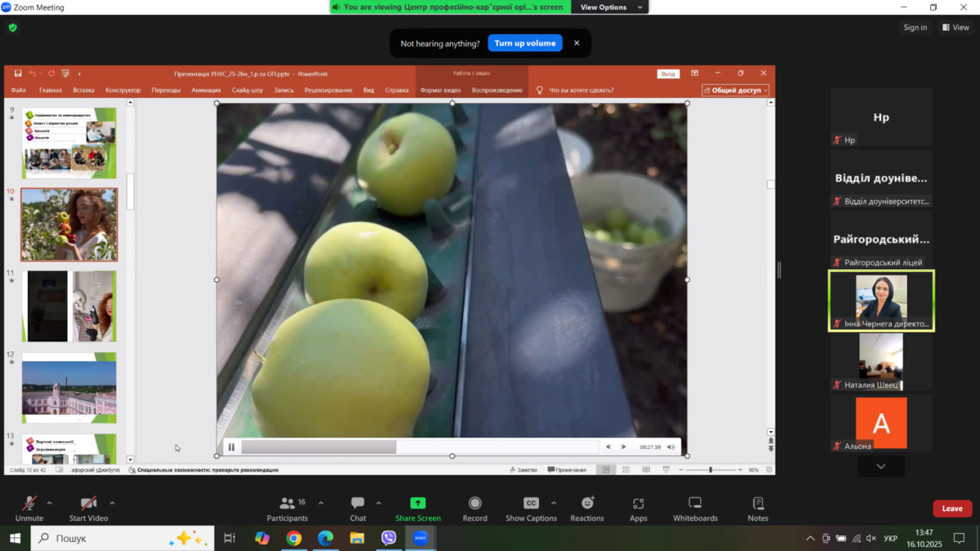
Task: Toggle Start Video camera
Action: (88, 504)
